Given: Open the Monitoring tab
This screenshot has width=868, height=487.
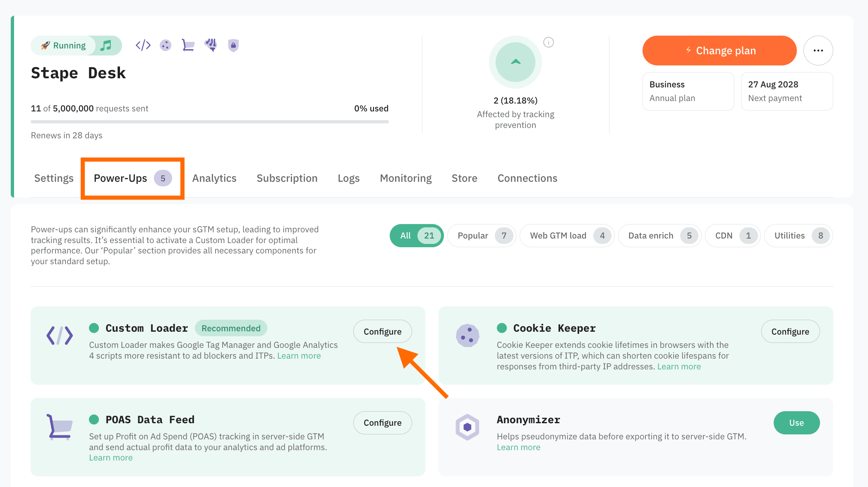Looking at the screenshot, I should click(x=405, y=178).
